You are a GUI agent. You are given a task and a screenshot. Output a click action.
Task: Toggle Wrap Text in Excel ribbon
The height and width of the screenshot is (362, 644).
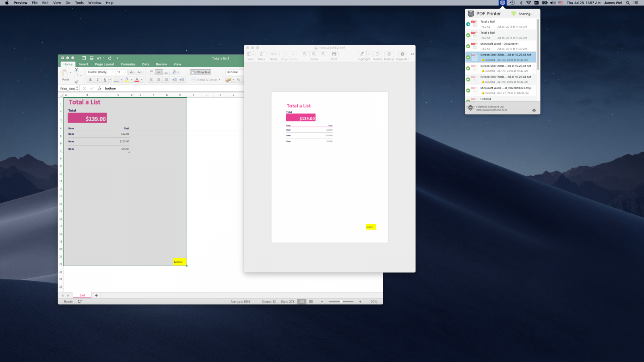point(201,72)
